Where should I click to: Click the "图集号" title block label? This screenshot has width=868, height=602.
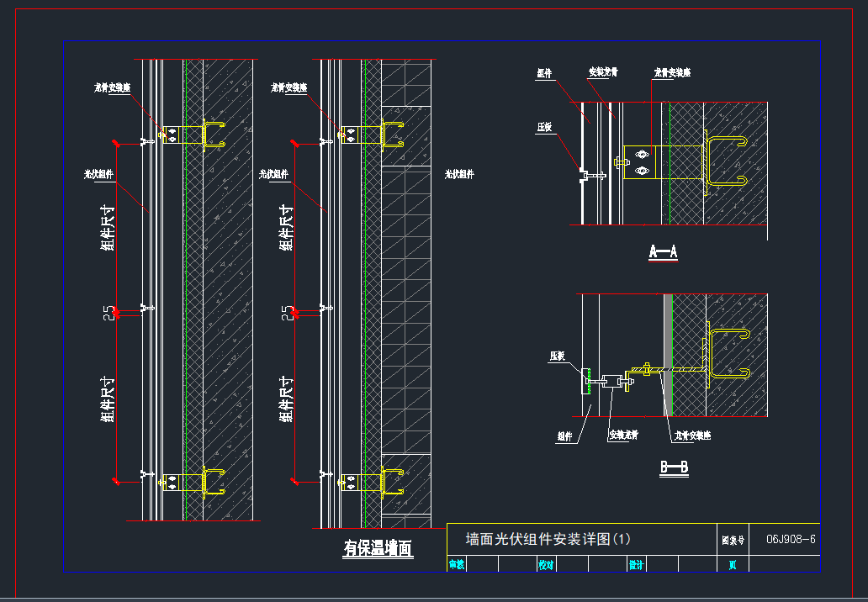(x=733, y=540)
